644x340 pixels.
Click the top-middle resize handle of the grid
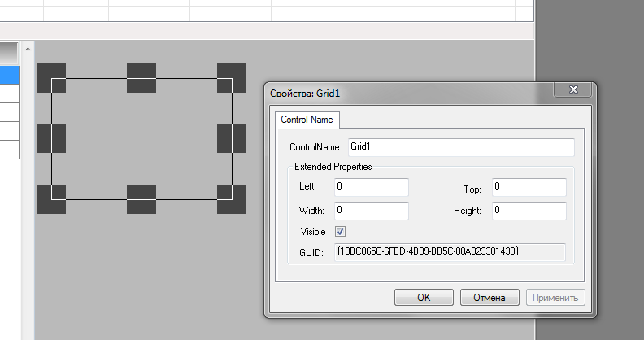[x=141, y=78]
